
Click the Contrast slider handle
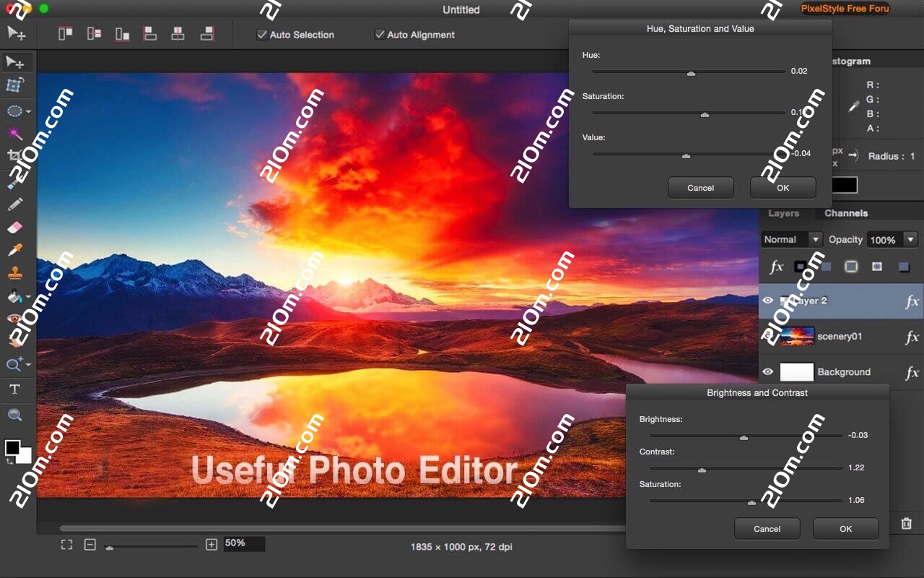(702, 470)
